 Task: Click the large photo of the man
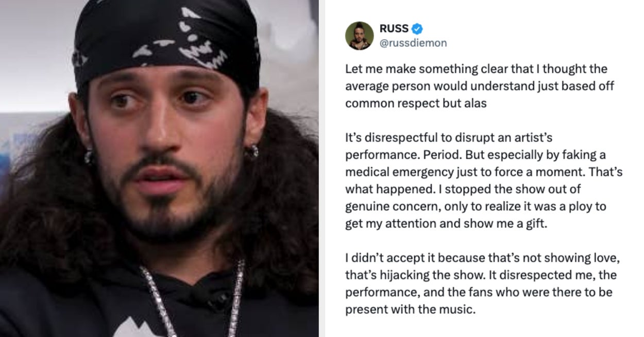pos(159,168)
